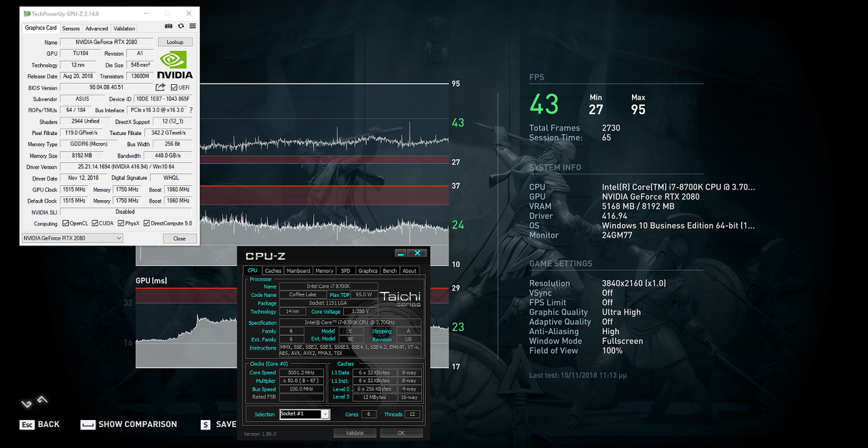This screenshot has height=448, width=868.
Task: Click the Resolution value 3840x2160 (x1.0)
Action: (634, 283)
